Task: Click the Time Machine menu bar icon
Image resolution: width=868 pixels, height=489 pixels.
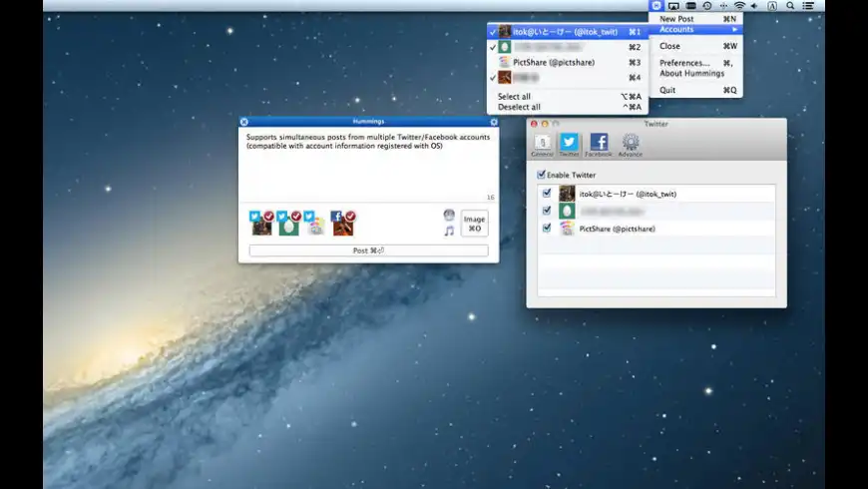Action: click(x=707, y=6)
